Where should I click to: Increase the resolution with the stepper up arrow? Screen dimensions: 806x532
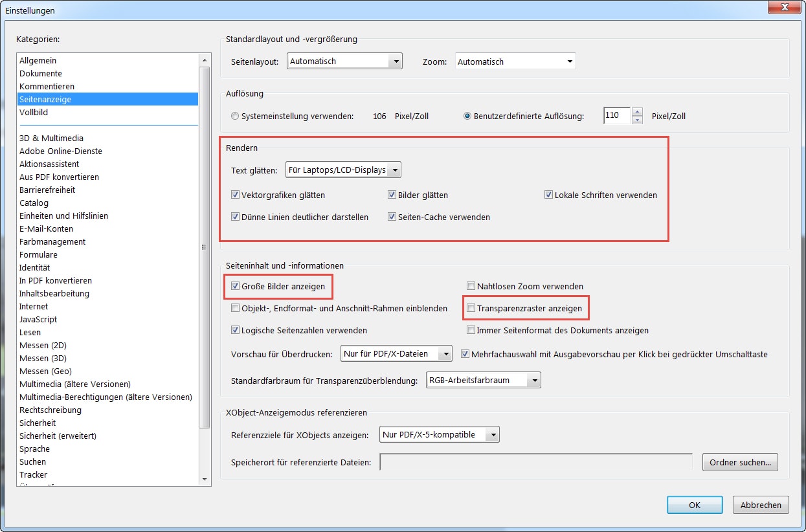638,112
